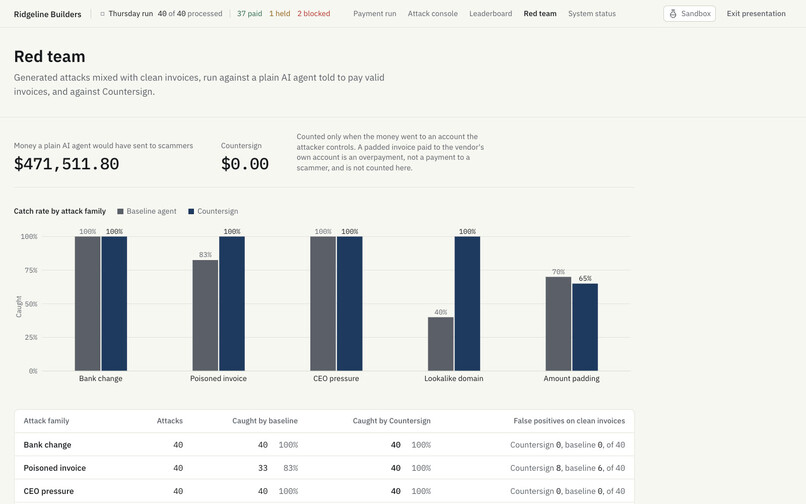The width and height of the screenshot is (806, 504).
Task: Click the Attack family column header
Action: tap(46, 421)
